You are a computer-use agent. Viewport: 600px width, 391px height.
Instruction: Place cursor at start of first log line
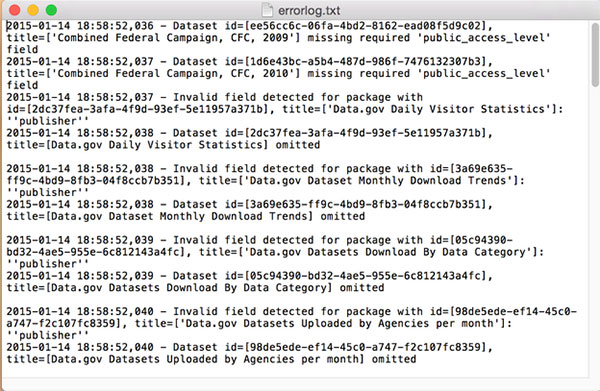click(7, 26)
